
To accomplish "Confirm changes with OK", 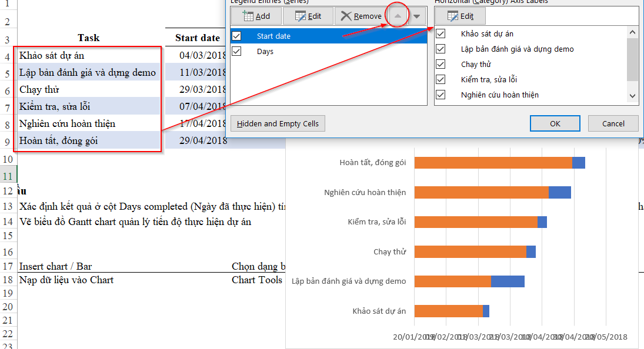I will (555, 123).
